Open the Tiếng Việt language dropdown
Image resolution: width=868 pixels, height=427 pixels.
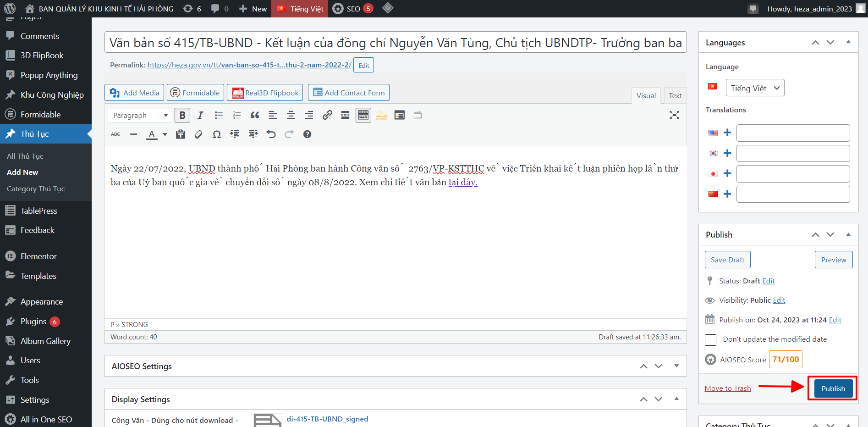click(755, 88)
